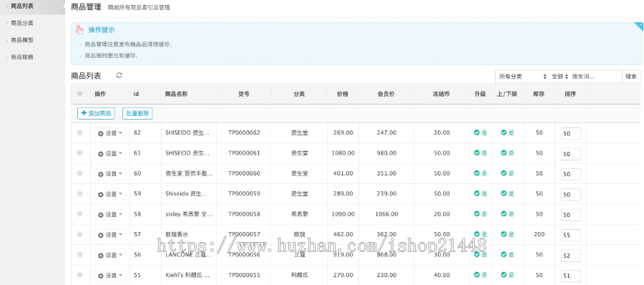This screenshot has height=285, width=644.
Task: Click the 排序 input showing 52
Action: click(x=571, y=256)
